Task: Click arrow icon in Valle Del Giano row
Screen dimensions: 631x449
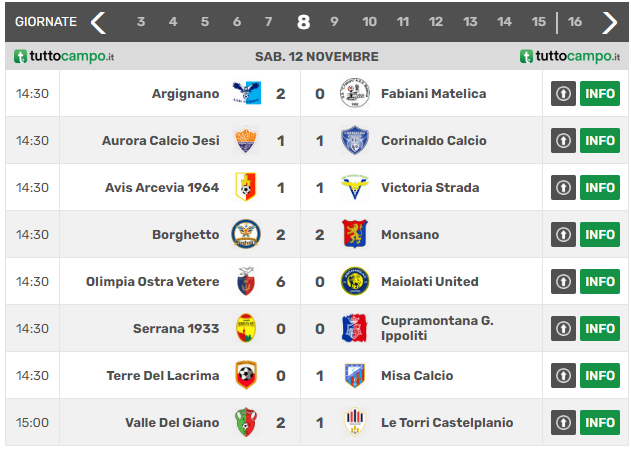Action: click(x=563, y=422)
